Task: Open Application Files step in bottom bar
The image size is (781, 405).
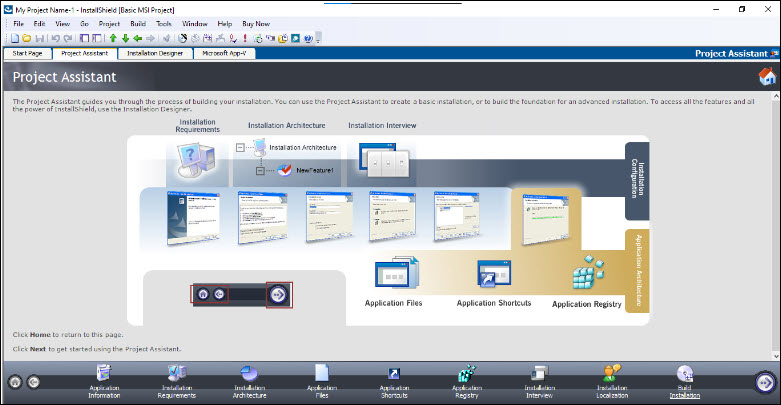Action: coord(322,382)
